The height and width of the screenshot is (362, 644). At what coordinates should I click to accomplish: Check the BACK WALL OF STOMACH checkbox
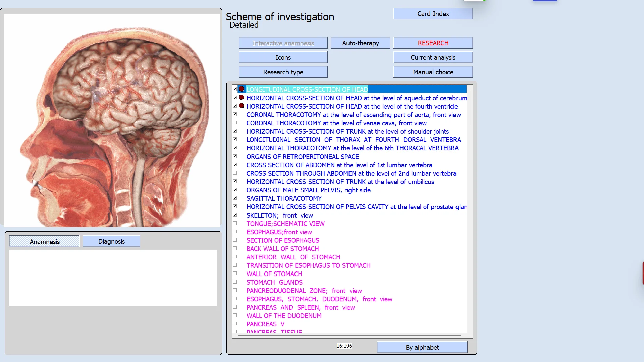pos(235,248)
